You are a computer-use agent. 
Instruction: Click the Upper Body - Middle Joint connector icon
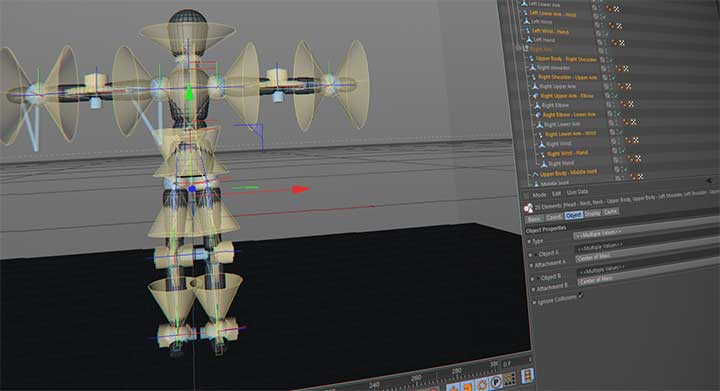coord(534,175)
